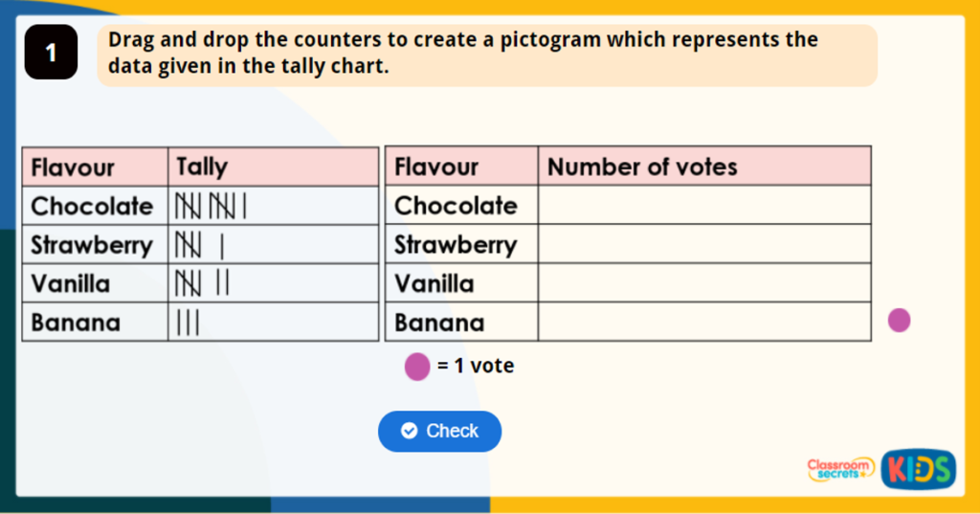Click the Vanilla votes cell in the pictogram
980x514 pixels.
[x=703, y=283]
